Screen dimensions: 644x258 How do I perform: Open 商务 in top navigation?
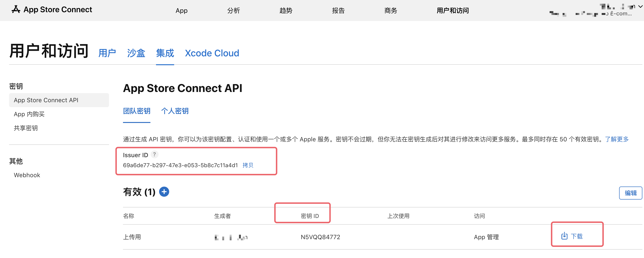[x=391, y=10]
